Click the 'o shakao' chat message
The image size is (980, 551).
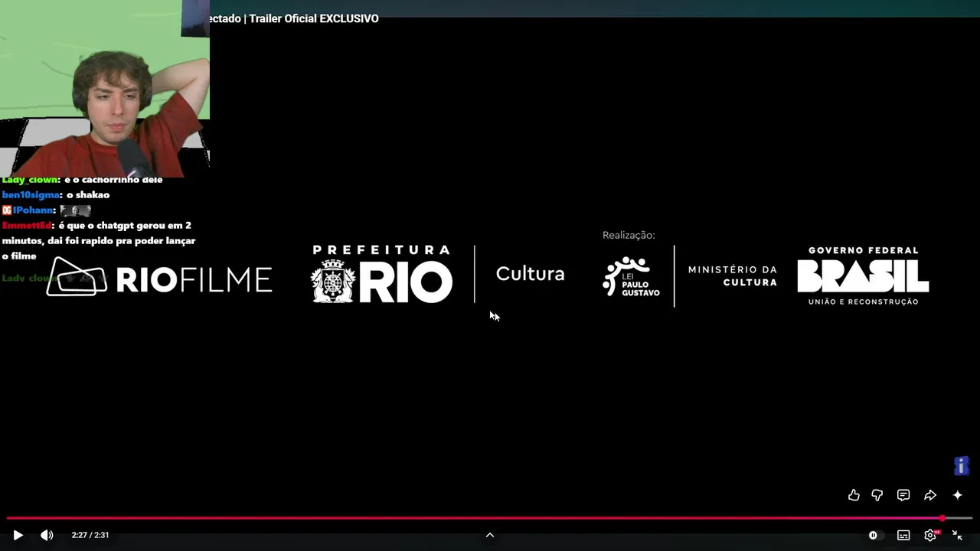pyautogui.click(x=88, y=195)
